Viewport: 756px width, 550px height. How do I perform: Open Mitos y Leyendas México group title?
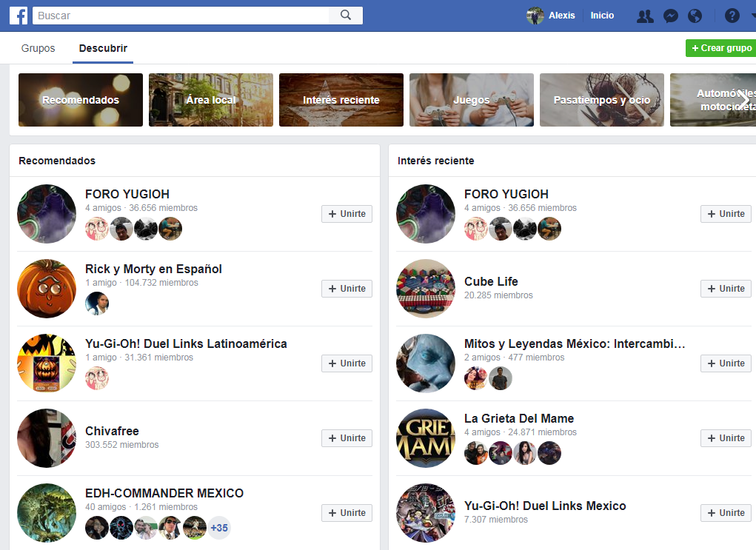575,343
